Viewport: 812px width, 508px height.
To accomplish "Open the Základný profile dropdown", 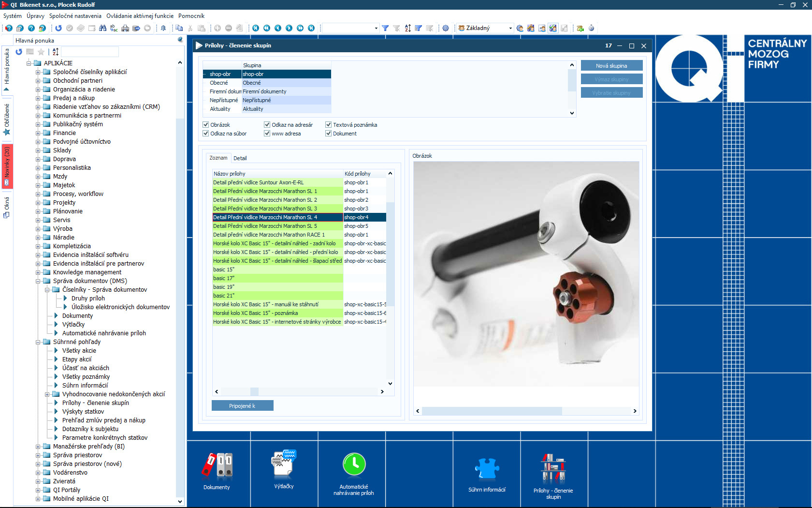I will 510,28.
